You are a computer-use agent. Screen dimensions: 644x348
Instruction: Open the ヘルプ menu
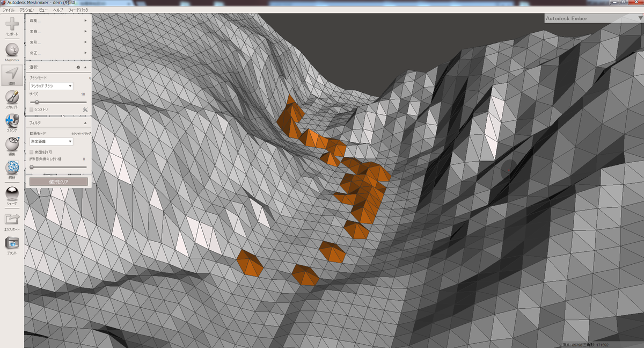(x=58, y=10)
